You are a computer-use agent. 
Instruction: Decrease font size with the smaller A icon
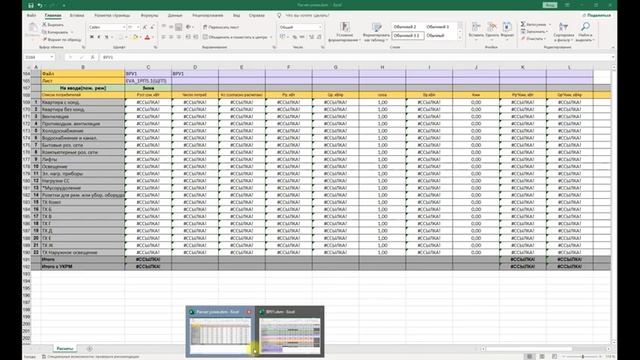[152, 27]
